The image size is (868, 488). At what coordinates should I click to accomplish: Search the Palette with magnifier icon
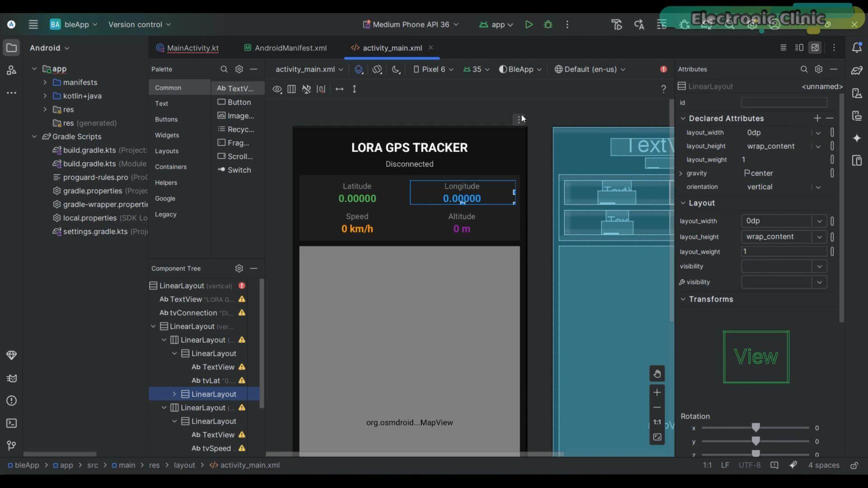pyautogui.click(x=224, y=69)
